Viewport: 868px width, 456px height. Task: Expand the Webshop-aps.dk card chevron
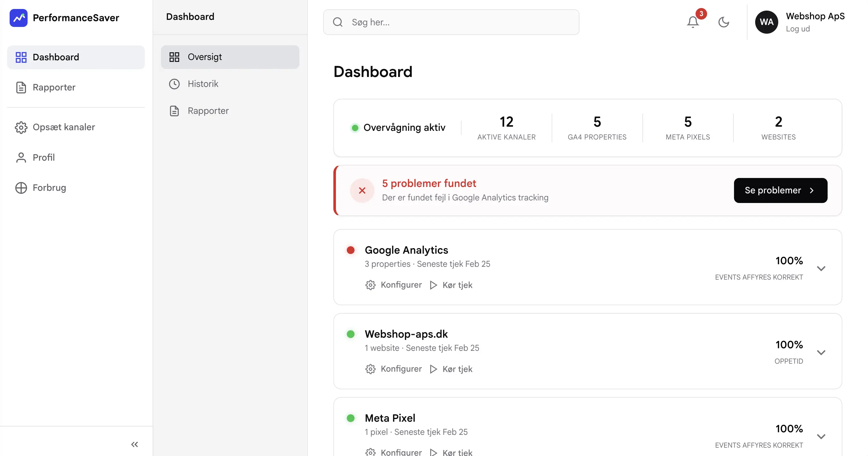click(x=821, y=352)
